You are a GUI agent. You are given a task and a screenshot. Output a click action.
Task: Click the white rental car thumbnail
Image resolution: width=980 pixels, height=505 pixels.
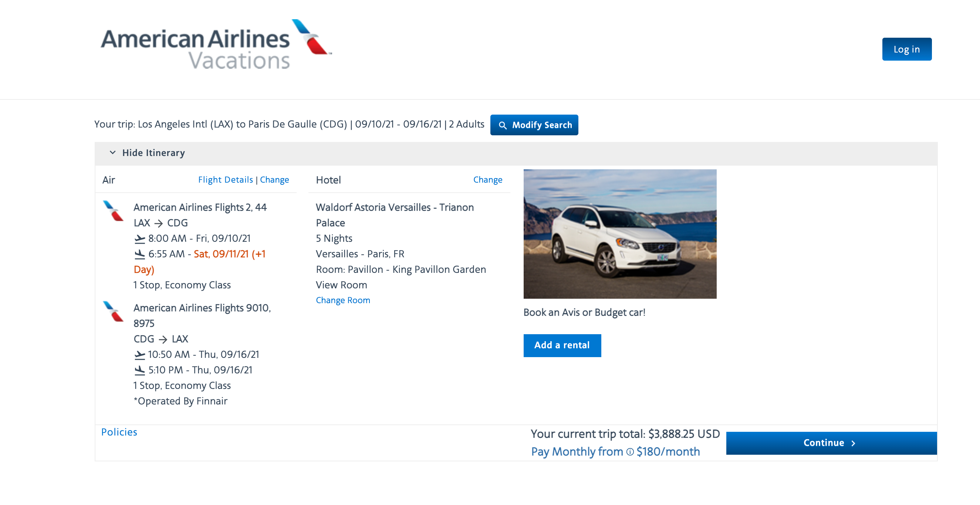pyautogui.click(x=620, y=234)
